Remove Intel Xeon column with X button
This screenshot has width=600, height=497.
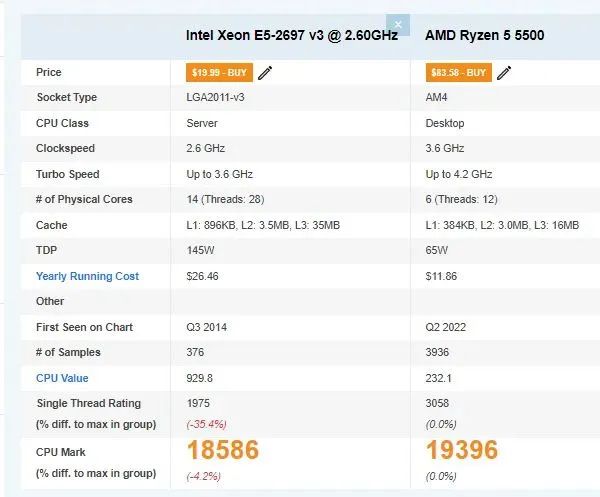point(398,25)
